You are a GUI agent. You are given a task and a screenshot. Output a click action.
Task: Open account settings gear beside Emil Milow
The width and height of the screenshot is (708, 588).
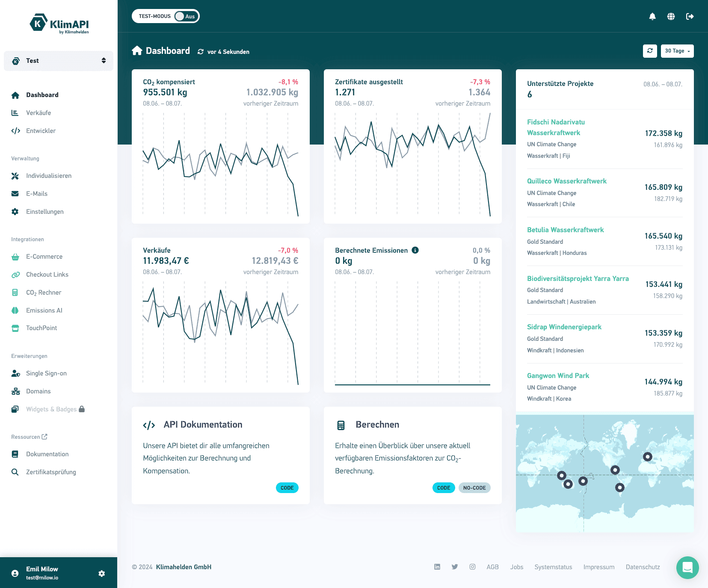101,573
